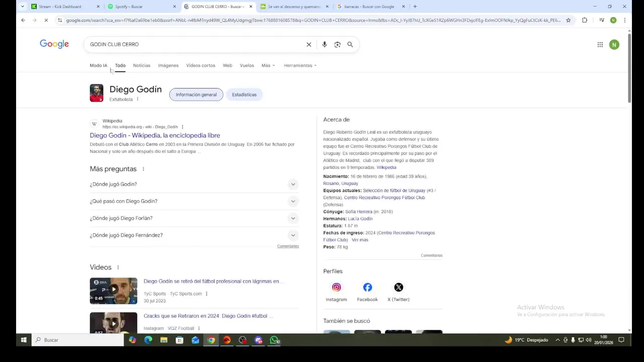Screen dimensions: 644x362
Task: Select the Vuelos results tab
Action: 247,65
